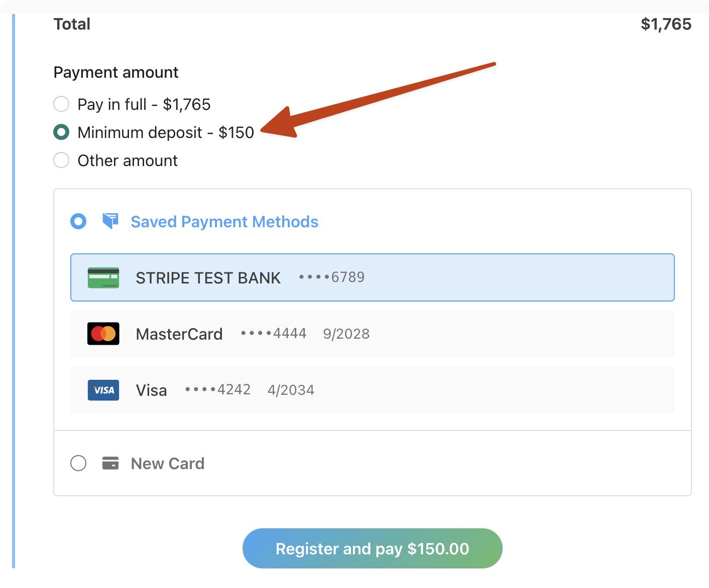Select the Other amount option
Screen dimensions: 709x588
point(61,160)
